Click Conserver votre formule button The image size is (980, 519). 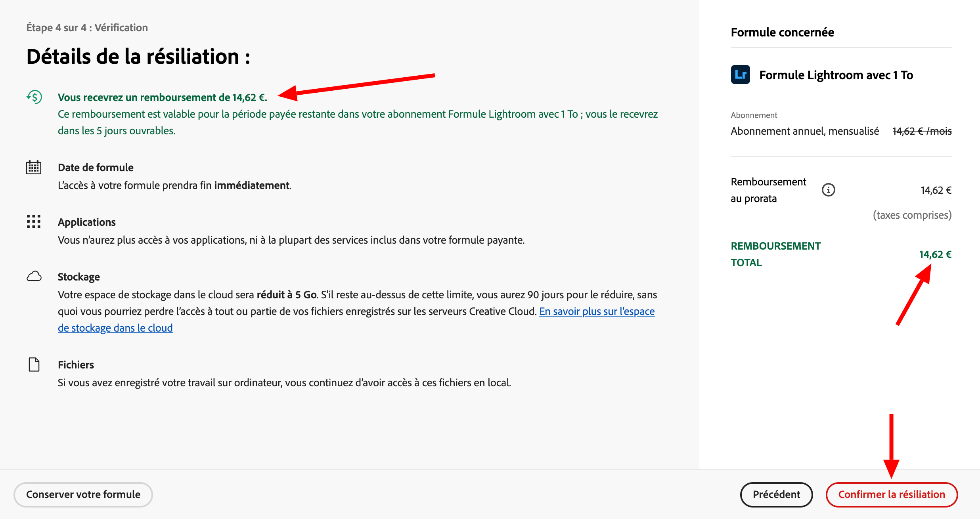pyautogui.click(x=83, y=494)
